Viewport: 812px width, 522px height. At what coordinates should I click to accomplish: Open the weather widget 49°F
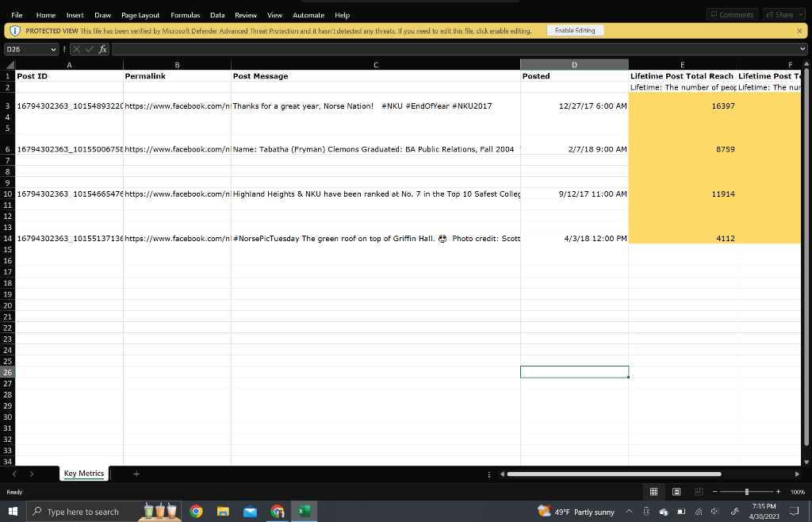pyautogui.click(x=576, y=512)
